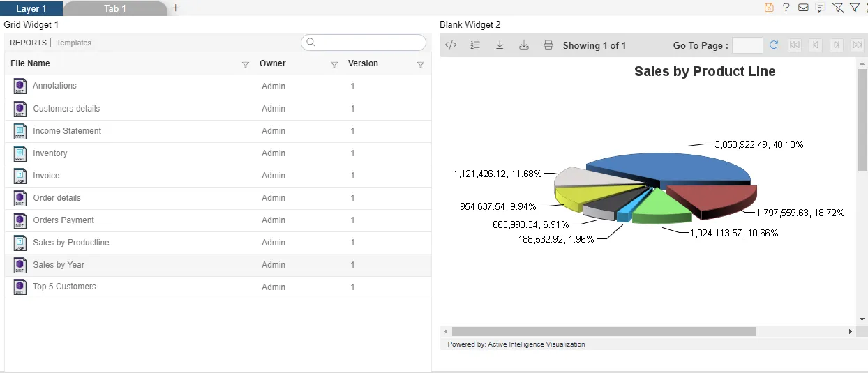Click the email envelope icon
The image size is (868, 373).
click(x=803, y=8)
